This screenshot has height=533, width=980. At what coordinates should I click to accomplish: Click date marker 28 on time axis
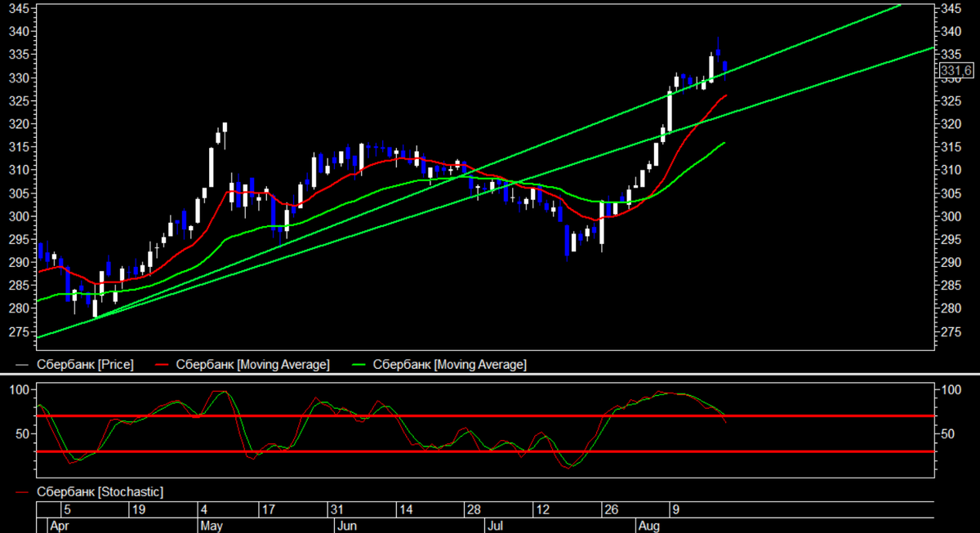[473, 510]
